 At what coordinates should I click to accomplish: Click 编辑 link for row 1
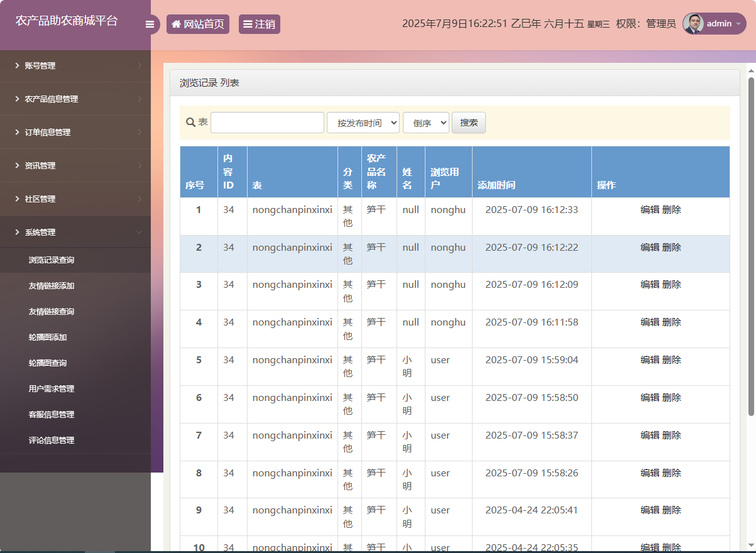pos(649,210)
